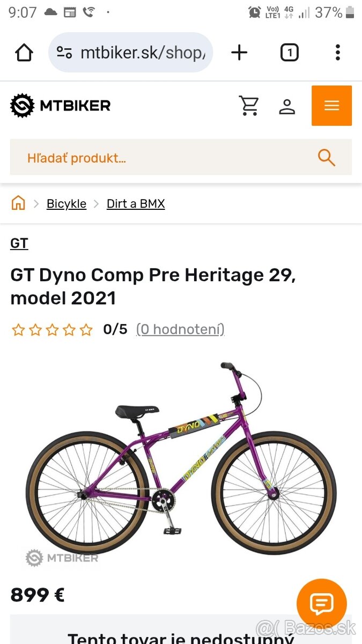Select the Dirt a BMX breadcrumb item

click(x=136, y=204)
